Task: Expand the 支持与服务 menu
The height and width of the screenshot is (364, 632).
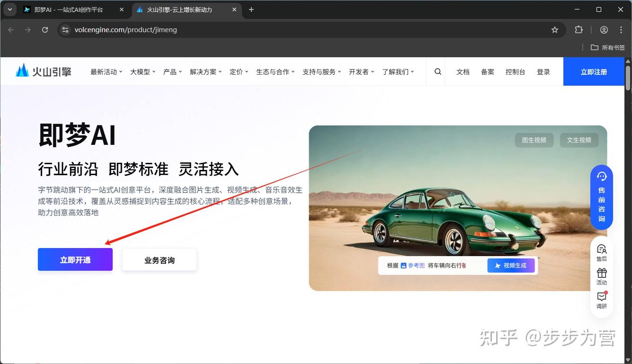Action: pyautogui.click(x=322, y=72)
